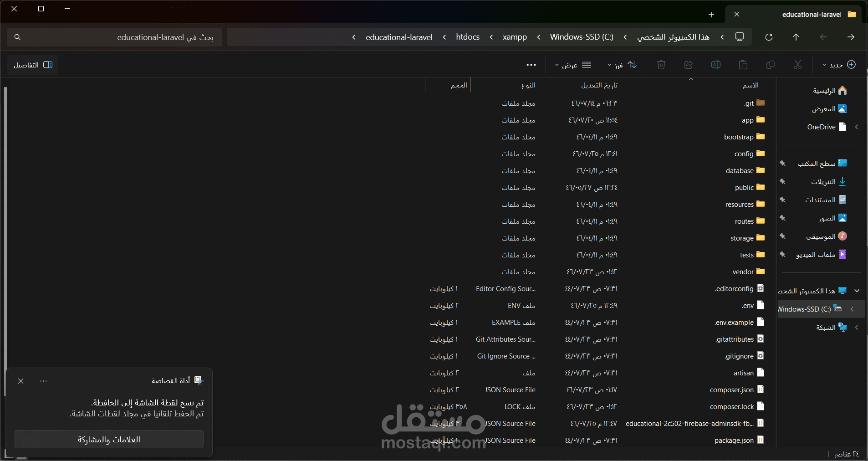The image size is (868, 461).
Task: Click the Share icon in the toolbar
Action: pos(689,65)
